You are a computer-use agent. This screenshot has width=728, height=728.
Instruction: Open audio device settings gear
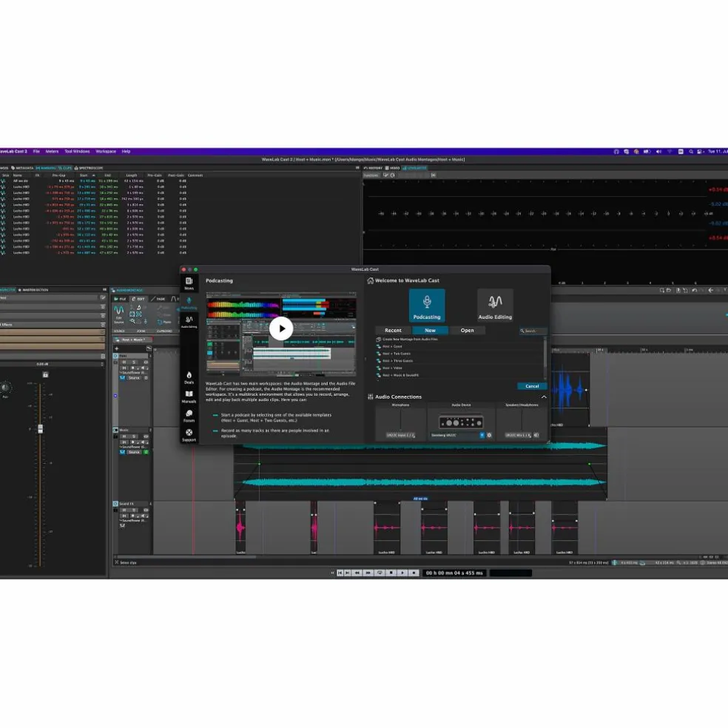489,435
